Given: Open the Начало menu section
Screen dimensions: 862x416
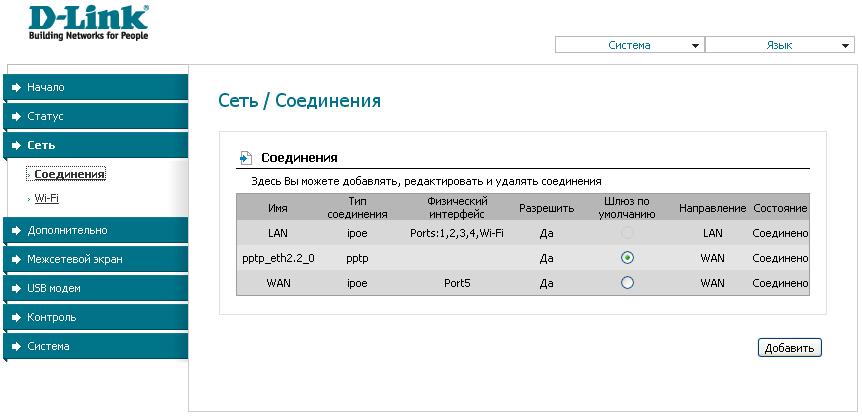Looking at the screenshot, I should (x=96, y=87).
